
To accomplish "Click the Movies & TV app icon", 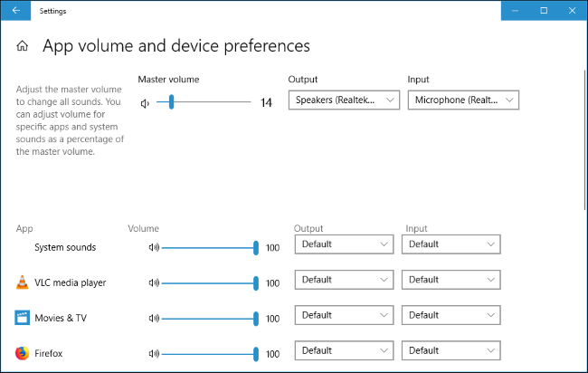I will tap(22, 318).
